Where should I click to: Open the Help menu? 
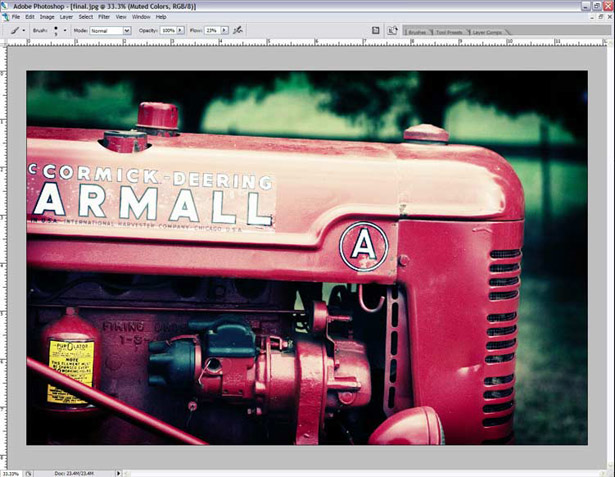[161, 17]
